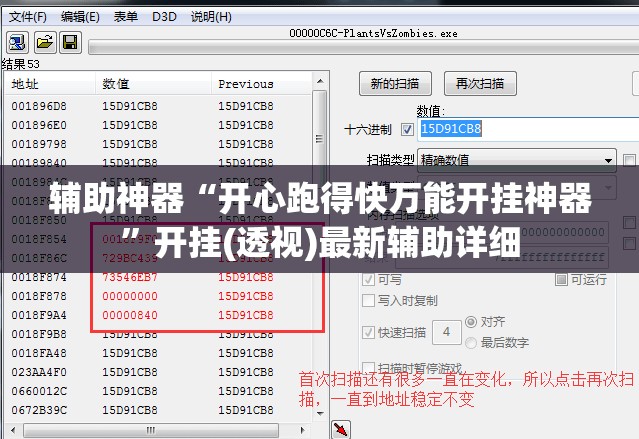Open the 文件(F) menu
This screenshot has height=439, width=639.
click(x=28, y=17)
